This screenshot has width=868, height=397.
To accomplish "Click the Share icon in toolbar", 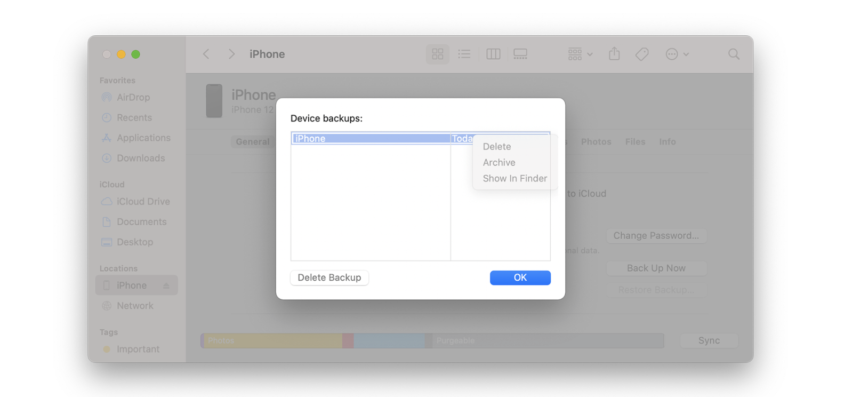I will [614, 53].
